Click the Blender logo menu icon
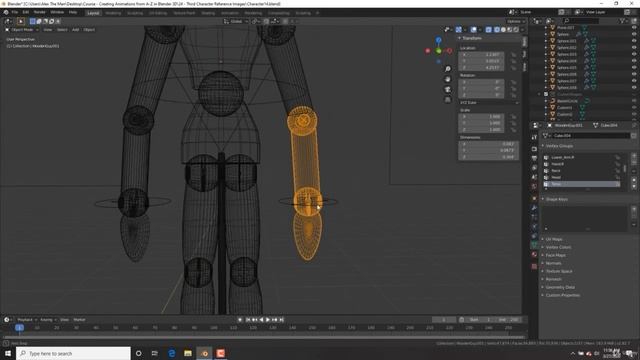The height and width of the screenshot is (360, 640). coord(6,13)
